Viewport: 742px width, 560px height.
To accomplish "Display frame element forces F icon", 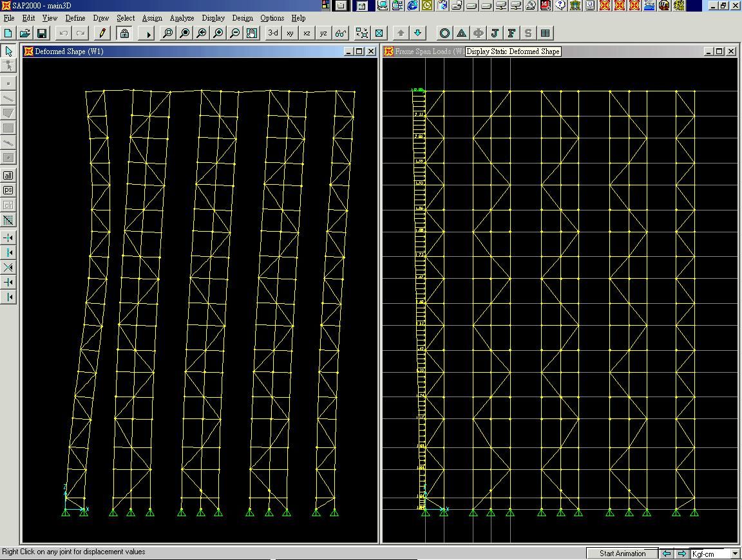I will (511, 33).
